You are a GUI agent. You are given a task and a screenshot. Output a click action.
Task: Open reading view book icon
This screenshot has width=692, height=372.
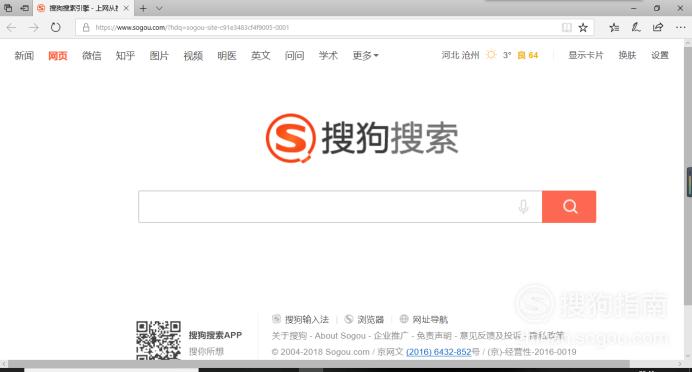coord(567,27)
